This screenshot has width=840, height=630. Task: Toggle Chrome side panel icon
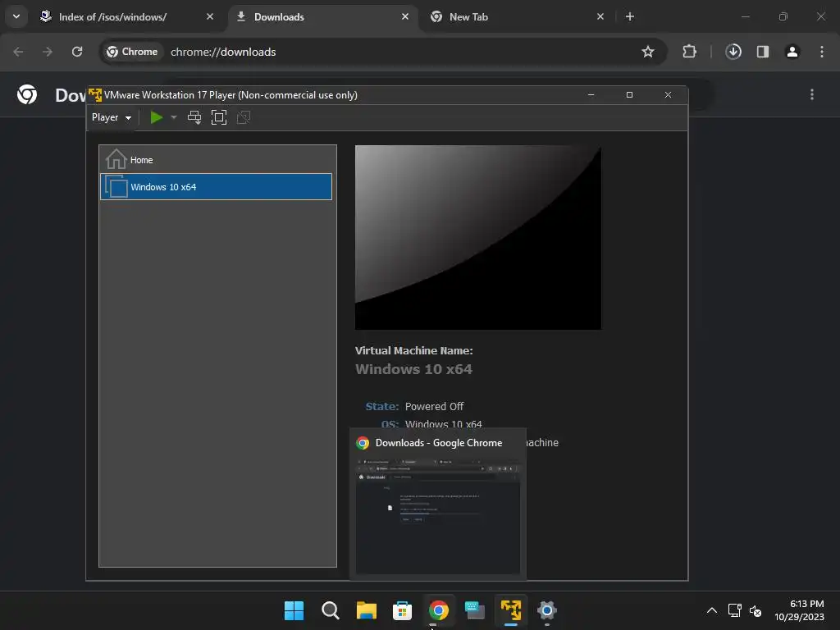coord(763,52)
